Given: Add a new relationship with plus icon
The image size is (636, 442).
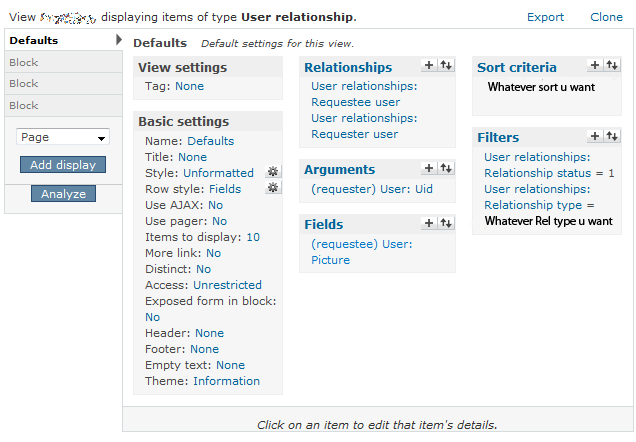Looking at the screenshot, I should [x=429, y=65].
